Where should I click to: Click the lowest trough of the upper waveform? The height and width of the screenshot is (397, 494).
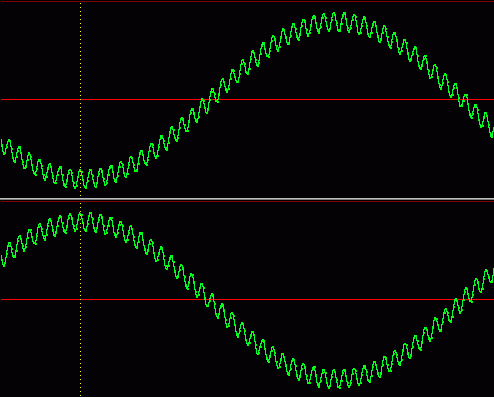tap(75, 187)
